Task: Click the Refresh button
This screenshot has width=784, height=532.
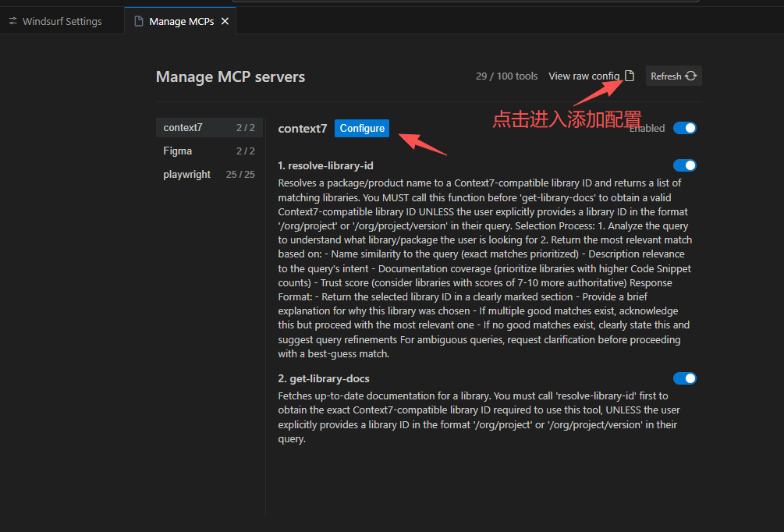Action: pos(673,76)
